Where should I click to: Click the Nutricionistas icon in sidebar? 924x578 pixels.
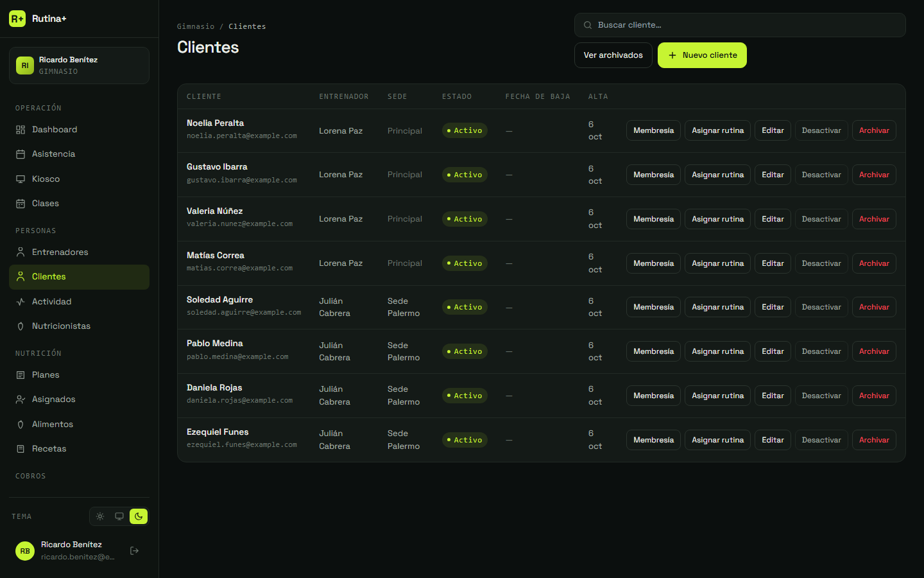click(x=21, y=326)
